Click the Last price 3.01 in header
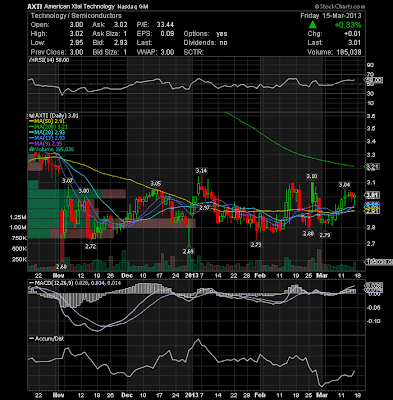This screenshot has width=393, height=400. coord(354,43)
